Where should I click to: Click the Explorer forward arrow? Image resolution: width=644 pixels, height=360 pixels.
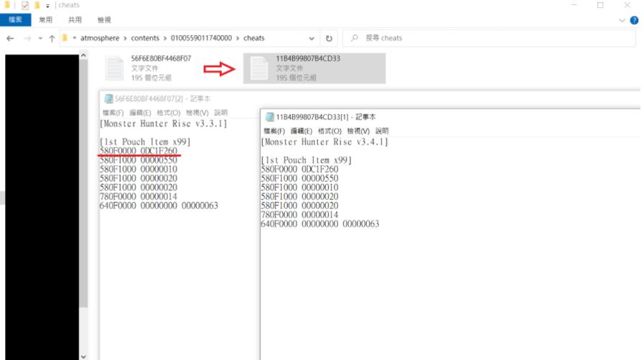tap(27, 38)
